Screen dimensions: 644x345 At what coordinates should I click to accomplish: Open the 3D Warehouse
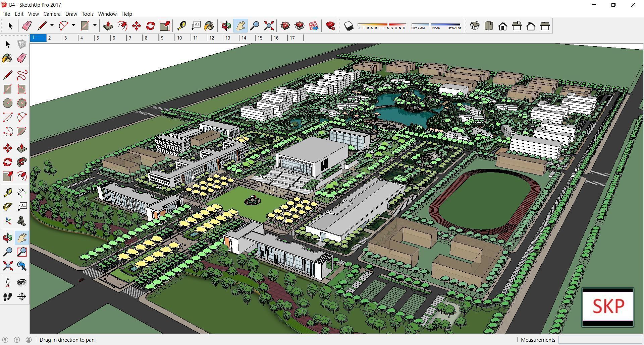[x=285, y=26]
